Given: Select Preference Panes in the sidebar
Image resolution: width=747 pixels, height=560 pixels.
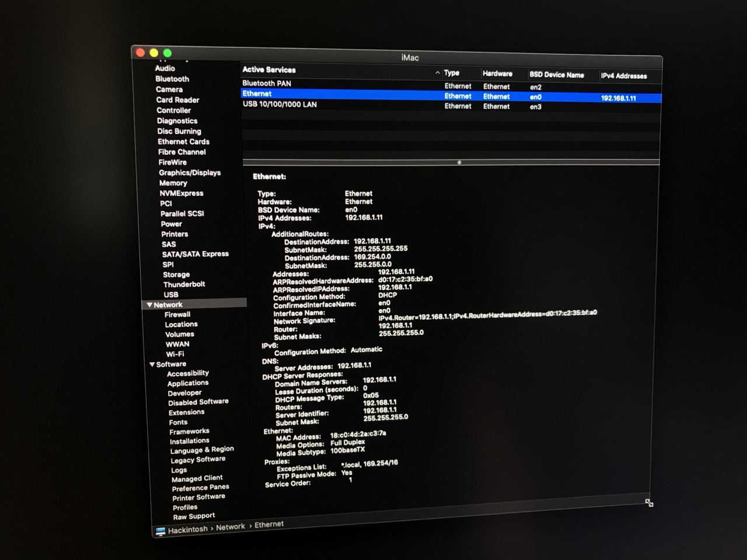Looking at the screenshot, I should (201, 488).
